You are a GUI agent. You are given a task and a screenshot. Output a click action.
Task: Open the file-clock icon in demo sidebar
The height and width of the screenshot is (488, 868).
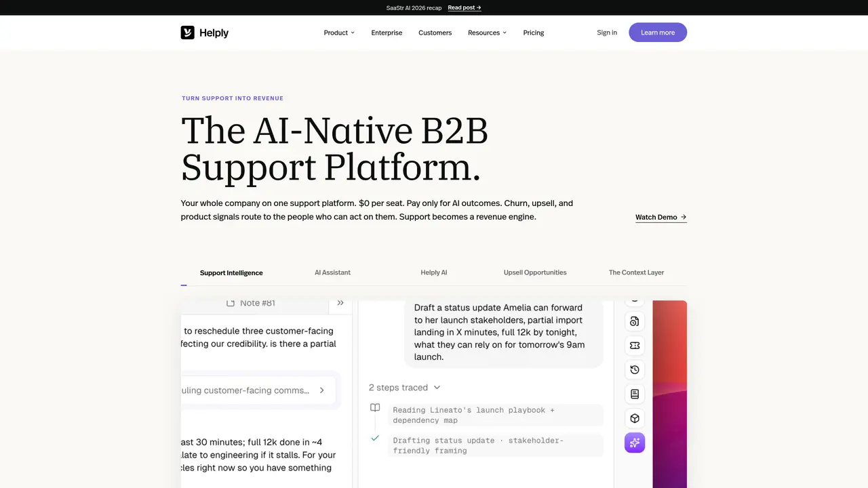point(635,321)
